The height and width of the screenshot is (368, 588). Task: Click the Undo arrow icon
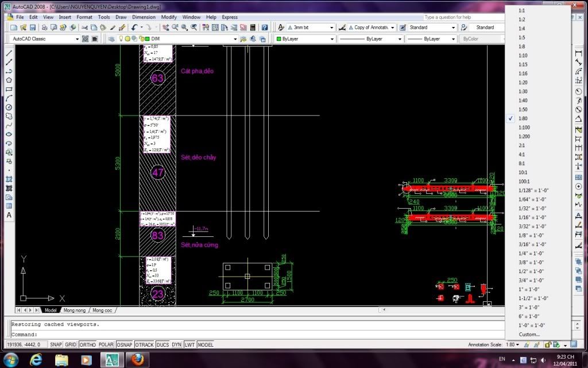coord(134,28)
